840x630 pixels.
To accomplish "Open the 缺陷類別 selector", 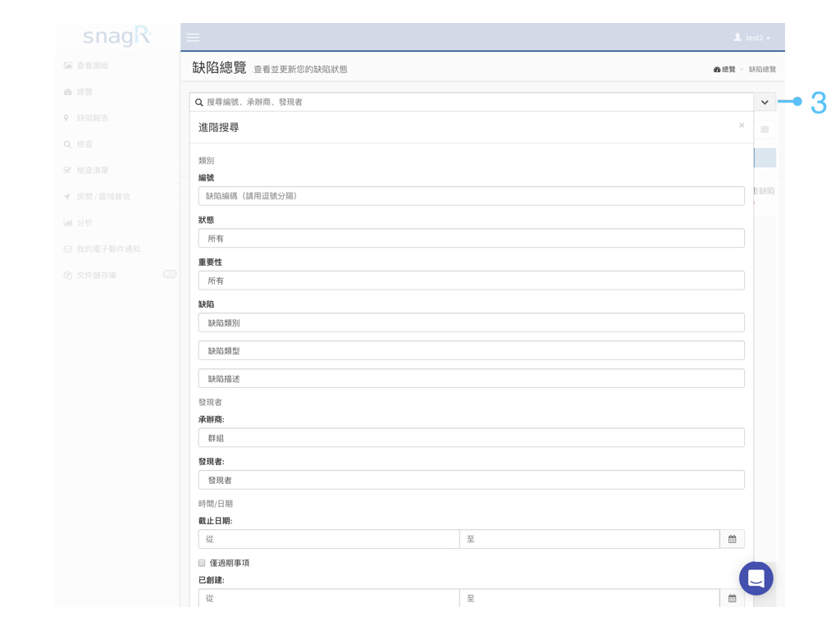I will [472, 323].
